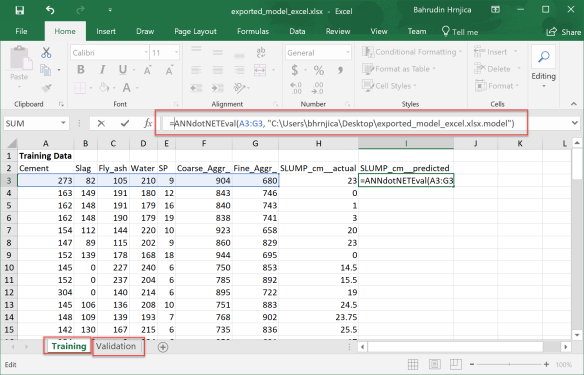Image resolution: width=584 pixels, height=375 pixels.
Task: Open Cell Styles menu
Action: pos(390,86)
